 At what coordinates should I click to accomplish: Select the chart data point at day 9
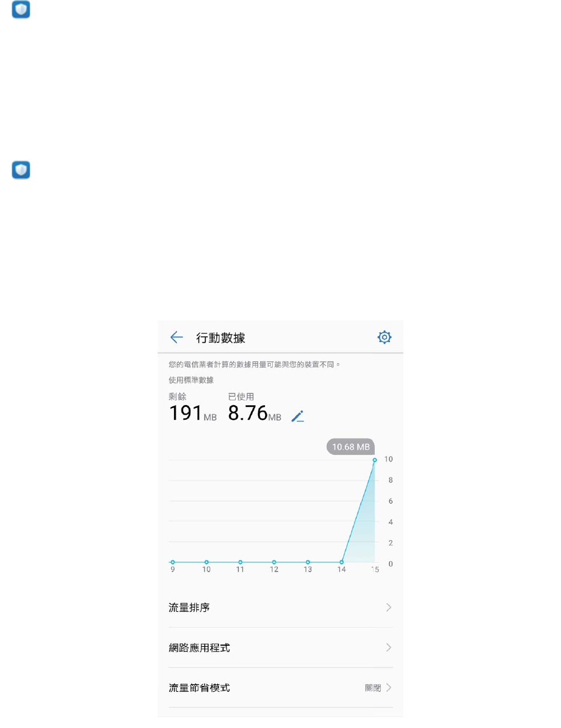[x=173, y=562]
